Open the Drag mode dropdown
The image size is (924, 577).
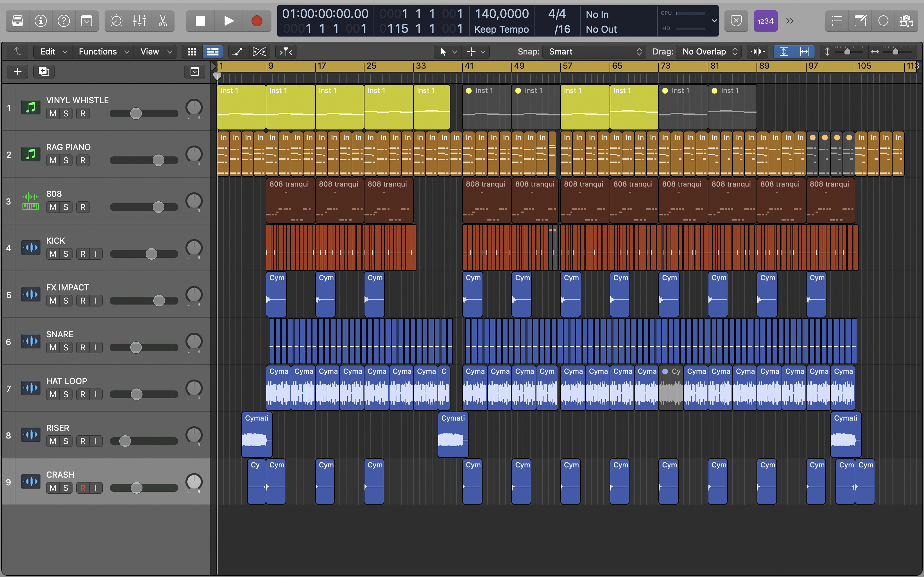coord(709,52)
